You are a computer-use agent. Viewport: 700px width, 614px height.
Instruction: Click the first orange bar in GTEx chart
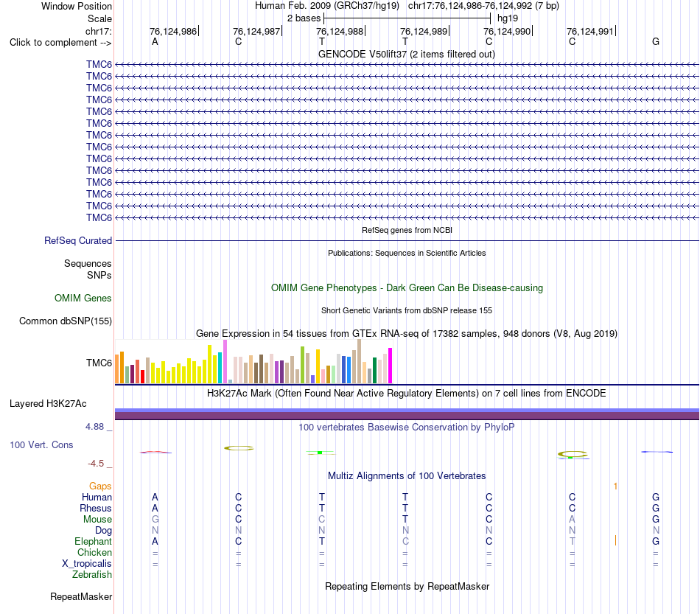point(117,369)
